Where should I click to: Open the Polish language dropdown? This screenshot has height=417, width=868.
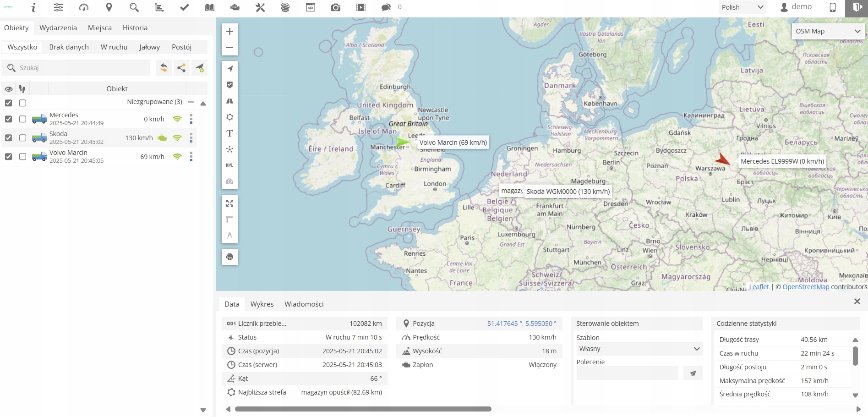coord(742,7)
